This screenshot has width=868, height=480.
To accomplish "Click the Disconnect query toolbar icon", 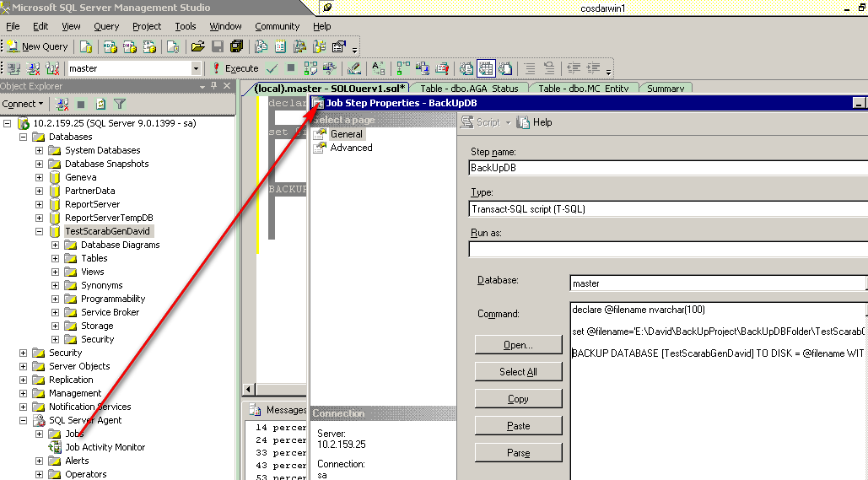I will [34, 68].
